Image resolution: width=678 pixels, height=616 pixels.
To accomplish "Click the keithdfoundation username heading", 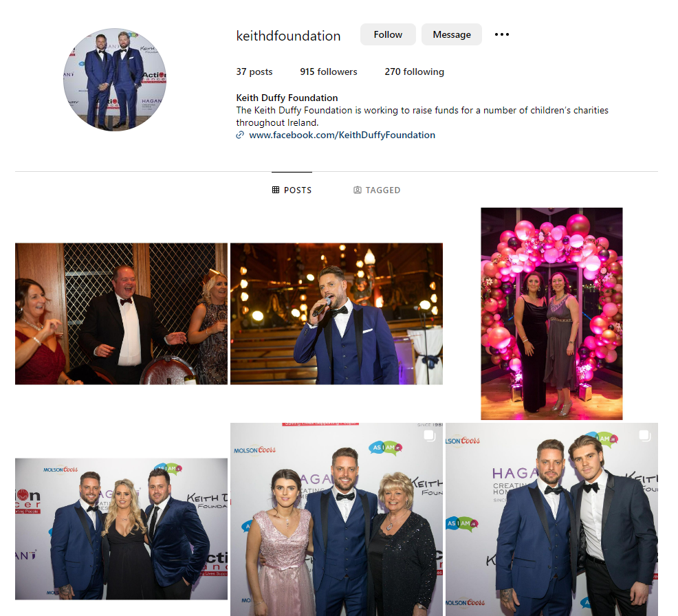I will (288, 36).
